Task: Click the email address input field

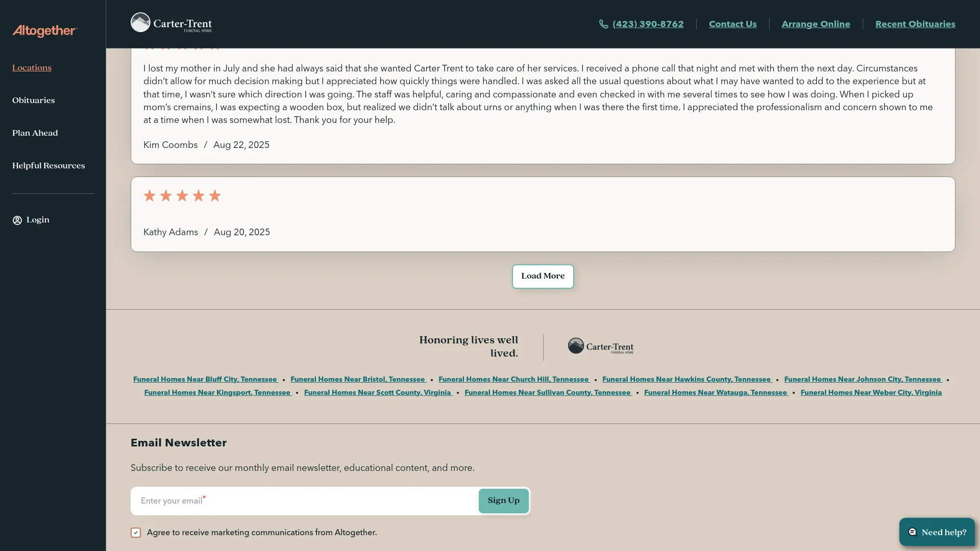Action: click(x=301, y=500)
